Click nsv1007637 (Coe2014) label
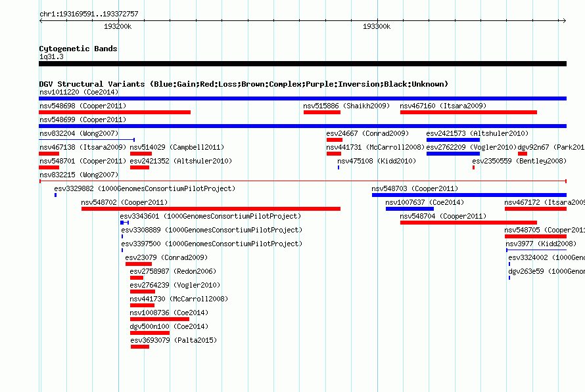Screen dimensions: 585x392 pyautogui.click(x=425, y=202)
